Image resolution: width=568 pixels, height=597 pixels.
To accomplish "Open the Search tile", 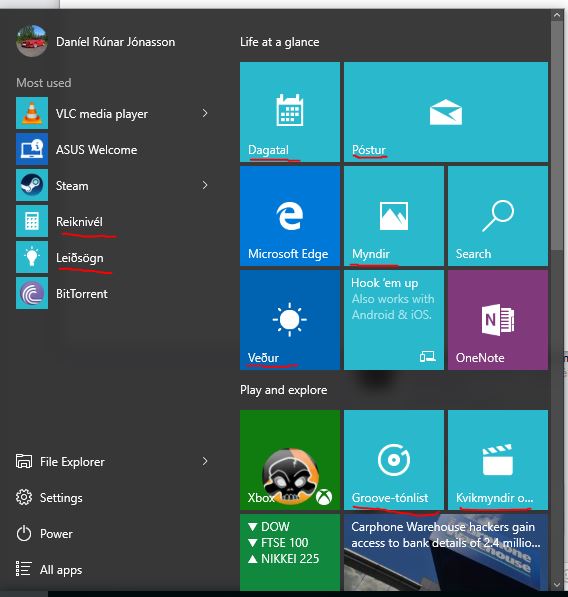I will point(498,216).
